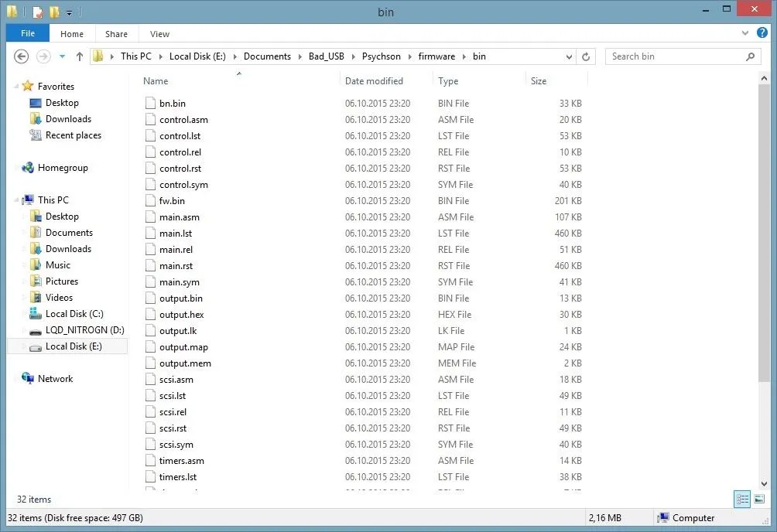Go up one folder level
The image size is (777, 532).
pyautogui.click(x=79, y=56)
